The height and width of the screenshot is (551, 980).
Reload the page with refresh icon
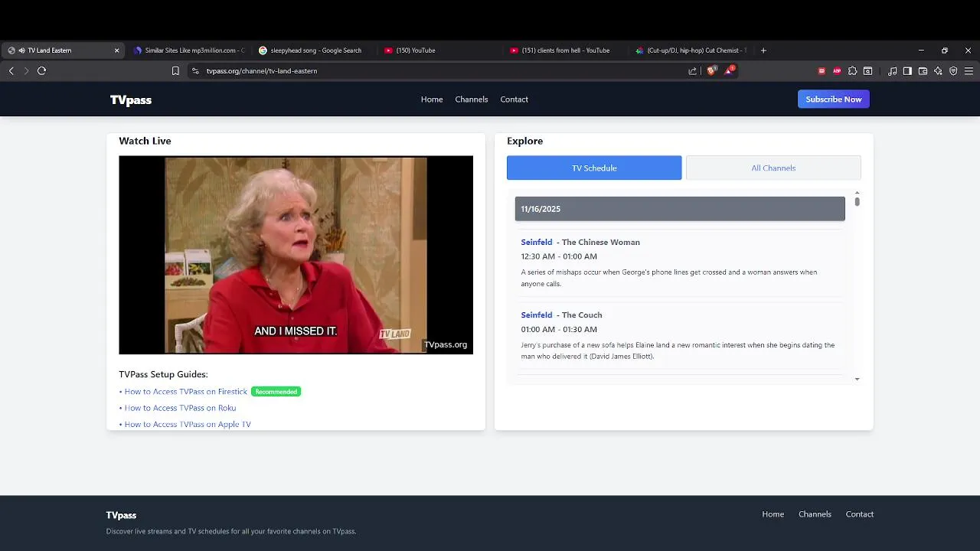point(41,70)
